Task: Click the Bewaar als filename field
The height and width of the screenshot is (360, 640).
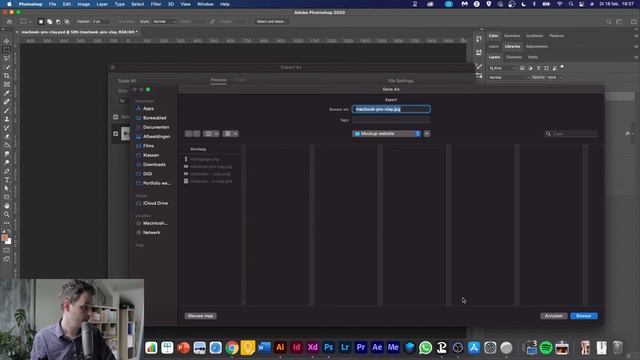Action: tap(391, 109)
